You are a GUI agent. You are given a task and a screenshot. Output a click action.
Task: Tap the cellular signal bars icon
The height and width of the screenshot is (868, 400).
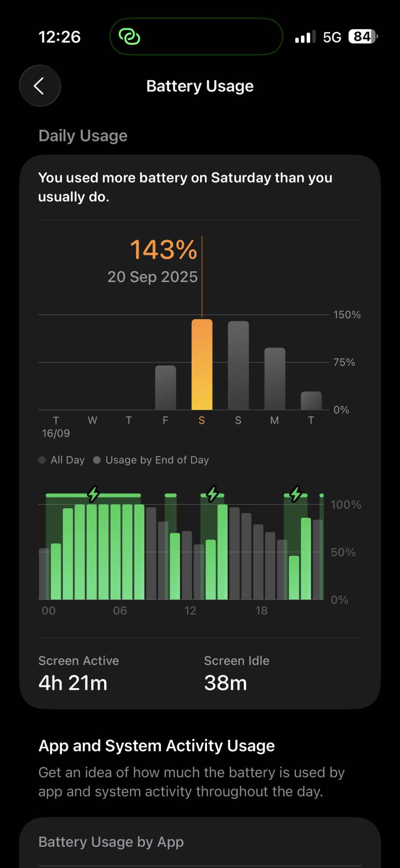[305, 37]
